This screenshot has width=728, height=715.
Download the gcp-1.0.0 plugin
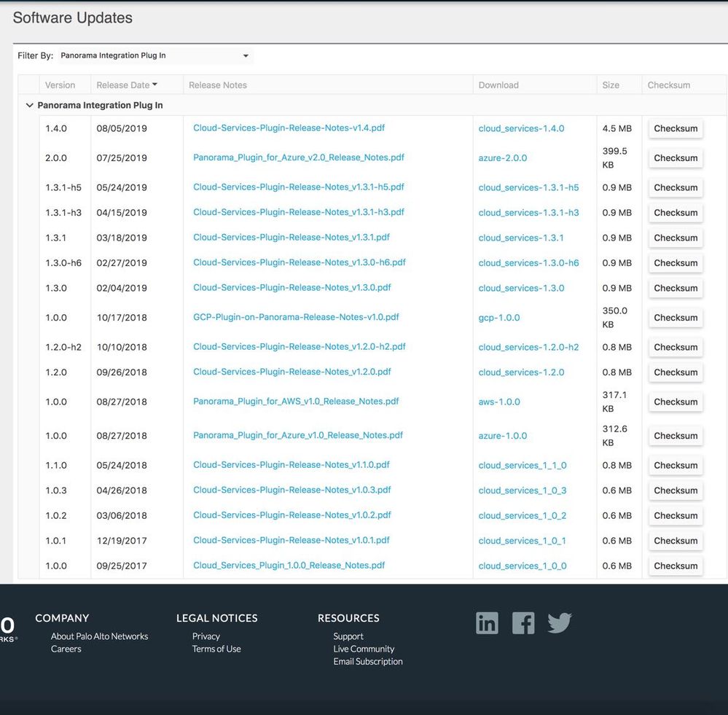pyautogui.click(x=499, y=318)
